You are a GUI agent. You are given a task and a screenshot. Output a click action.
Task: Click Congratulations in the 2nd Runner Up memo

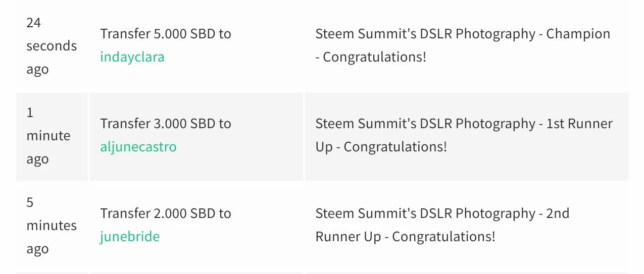443,237
